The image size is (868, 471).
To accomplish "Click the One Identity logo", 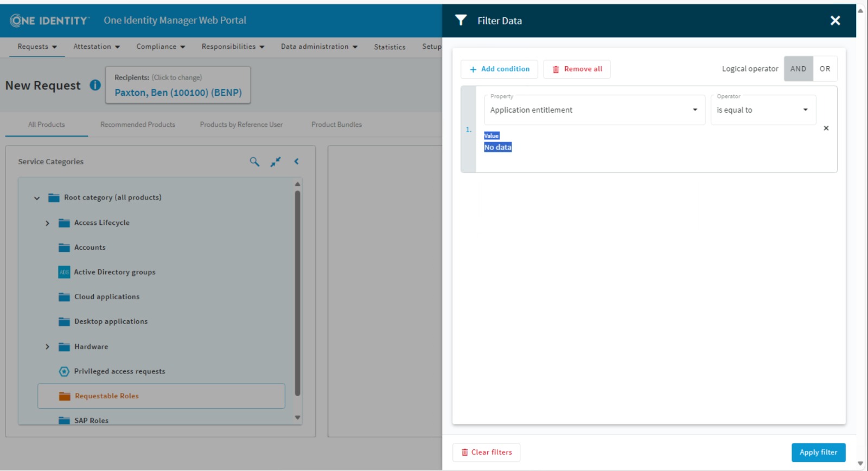I will point(49,21).
